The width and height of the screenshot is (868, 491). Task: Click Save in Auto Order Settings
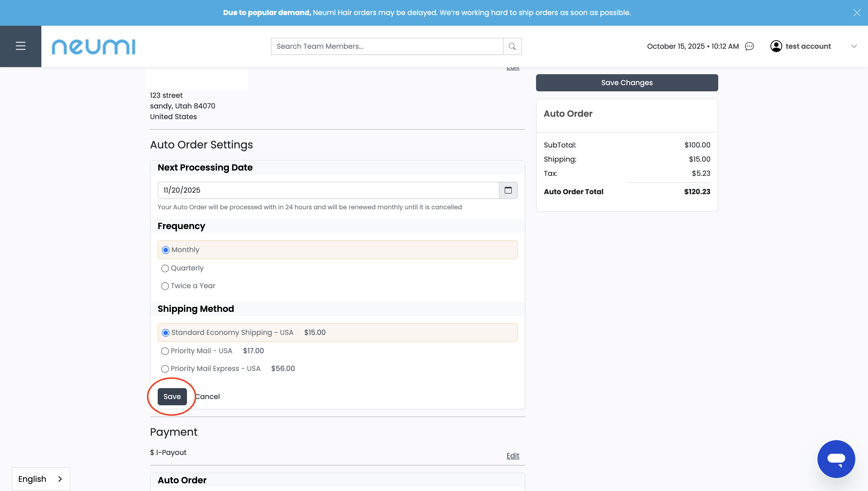point(172,397)
